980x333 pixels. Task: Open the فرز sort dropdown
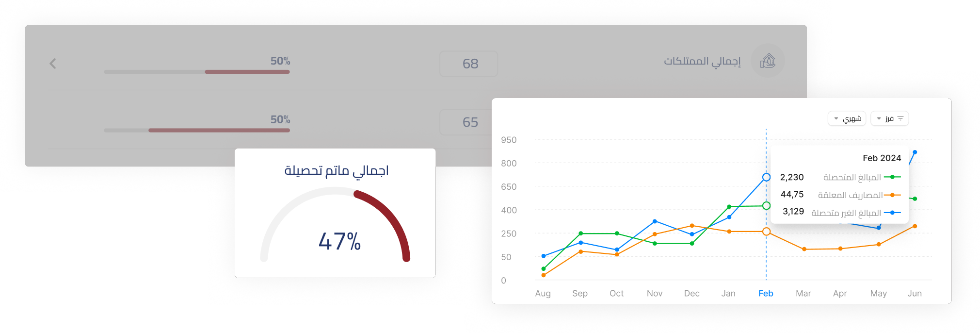click(x=889, y=118)
